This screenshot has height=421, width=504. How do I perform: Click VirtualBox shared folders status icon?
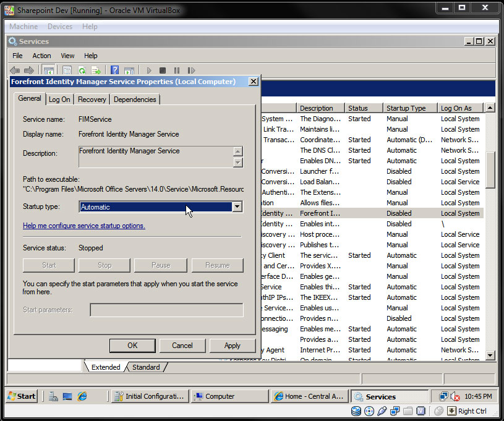coord(408,410)
